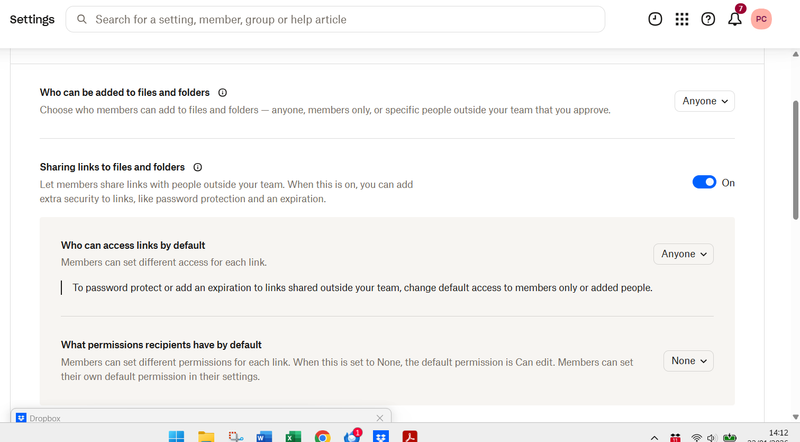
Task: Open the notifications bell
Action: coord(735,19)
